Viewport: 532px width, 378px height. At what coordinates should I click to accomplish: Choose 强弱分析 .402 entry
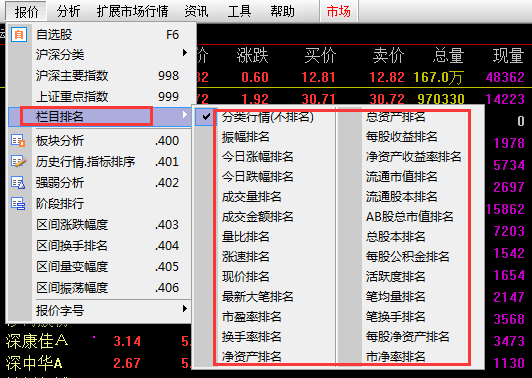[x=101, y=183]
